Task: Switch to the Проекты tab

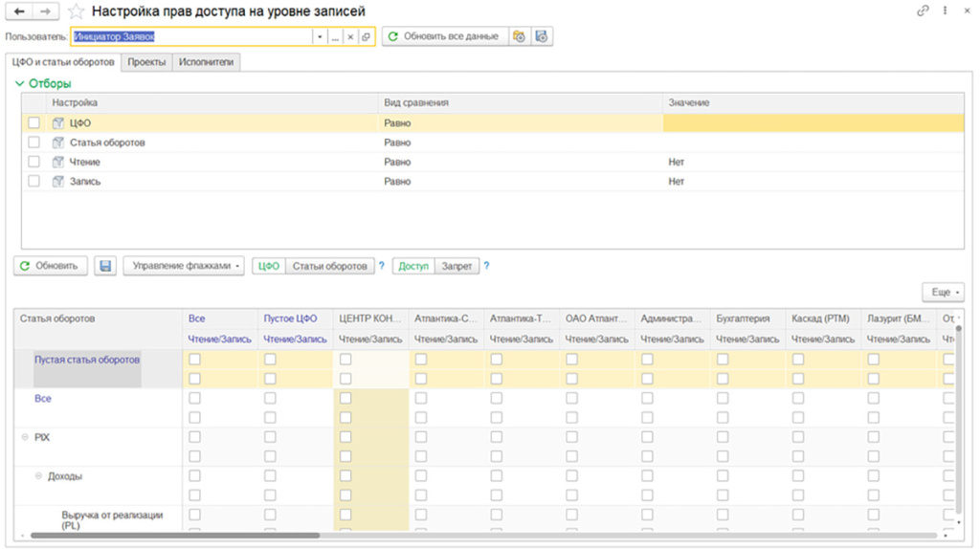Action: click(x=146, y=62)
